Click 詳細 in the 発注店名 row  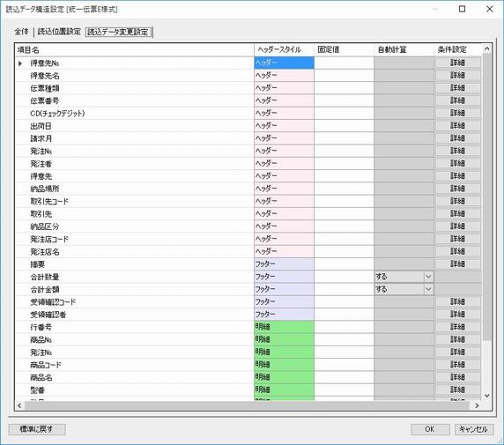[457, 251]
